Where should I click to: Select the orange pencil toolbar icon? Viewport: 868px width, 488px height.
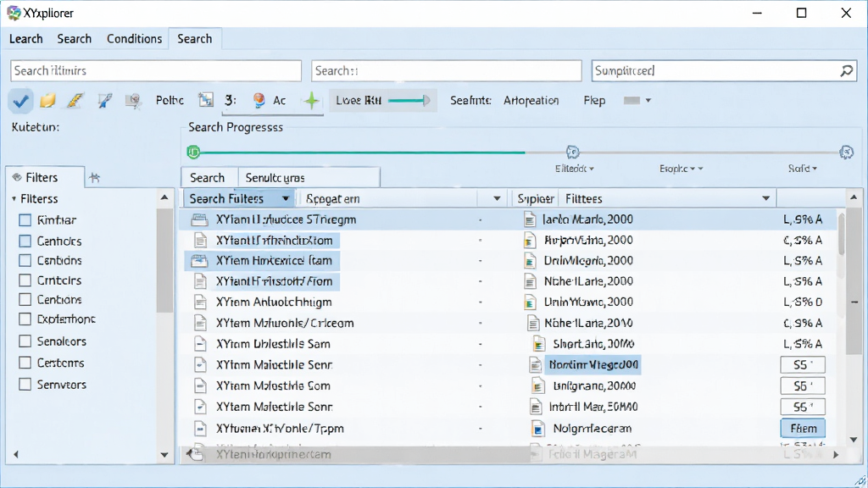[x=75, y=100]
